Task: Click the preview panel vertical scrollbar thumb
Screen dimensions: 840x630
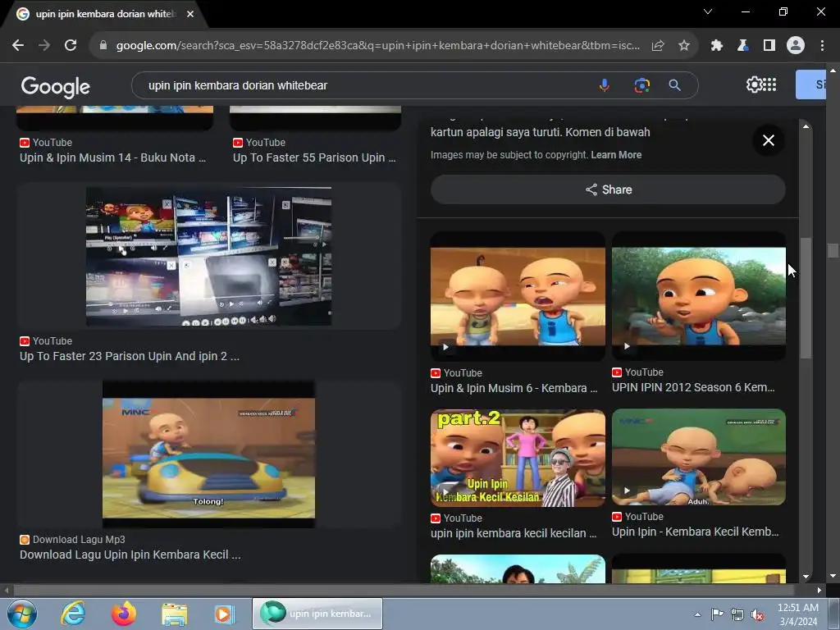Action: point(806,297)
